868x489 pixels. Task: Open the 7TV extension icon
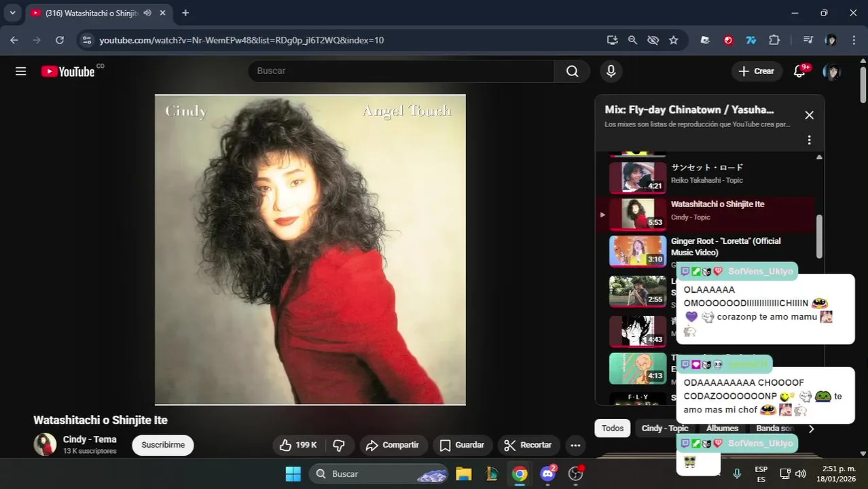pyautogui.click(x=751, y=40)
